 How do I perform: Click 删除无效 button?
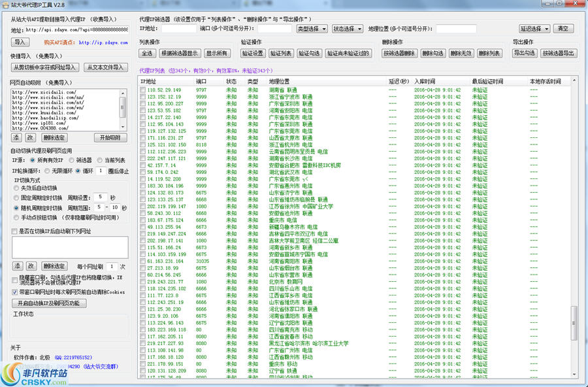pos(461,54)
